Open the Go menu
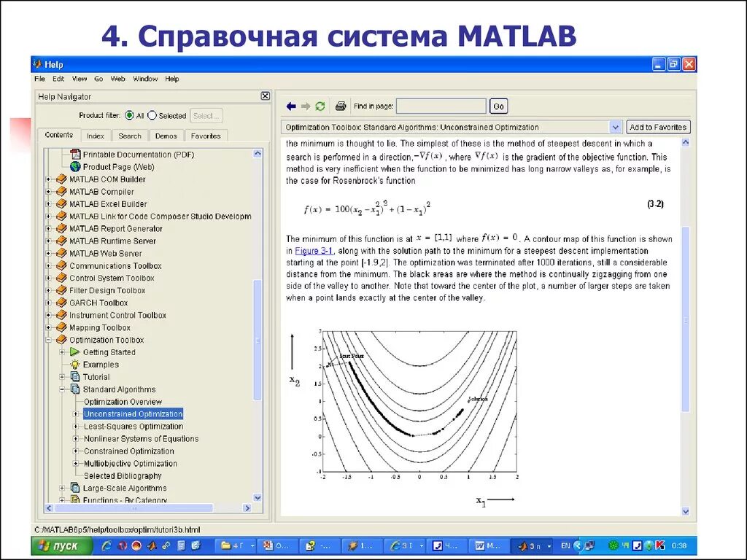Viewport: 747px width, 560px height. pos(98,79)
